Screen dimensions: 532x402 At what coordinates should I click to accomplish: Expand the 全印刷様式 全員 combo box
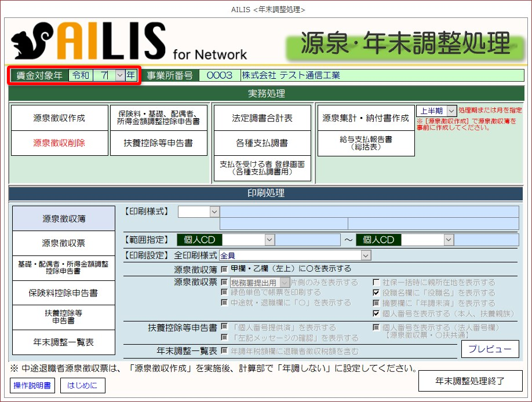[365, 255]
